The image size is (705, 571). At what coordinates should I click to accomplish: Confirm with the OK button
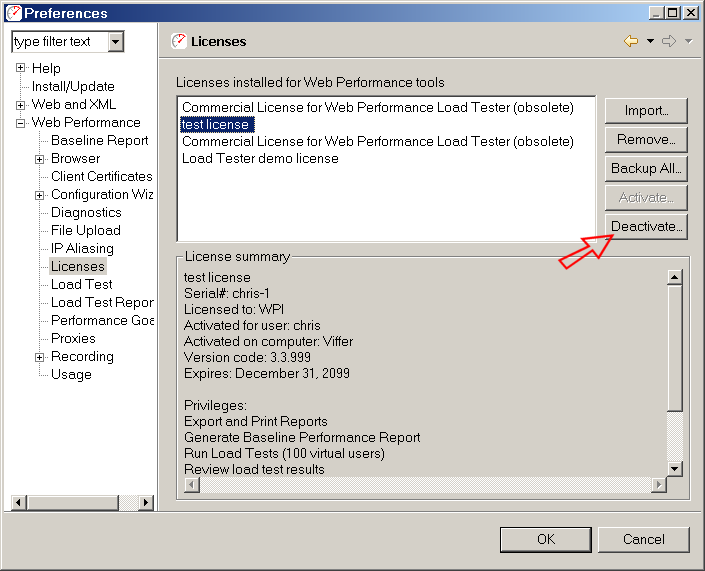pos(546,540)
